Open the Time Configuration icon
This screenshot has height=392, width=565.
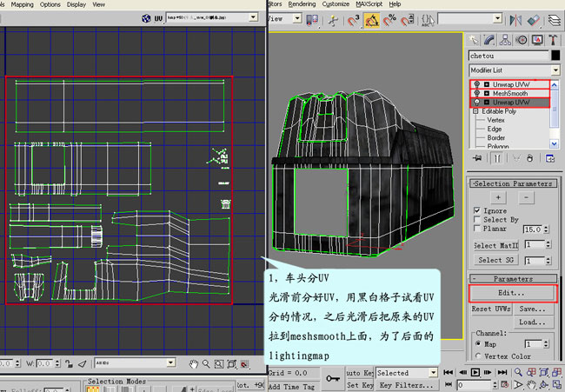pos(505,385)
